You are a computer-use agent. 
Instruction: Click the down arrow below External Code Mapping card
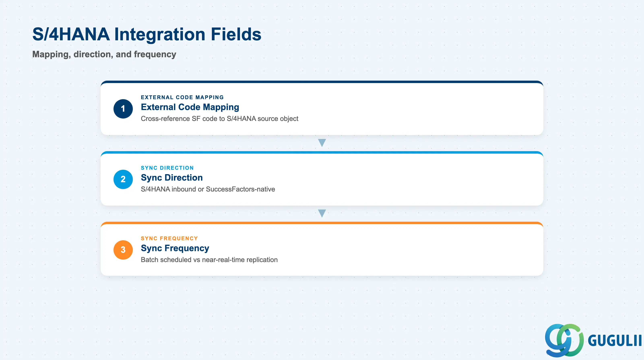coord(322,143)
